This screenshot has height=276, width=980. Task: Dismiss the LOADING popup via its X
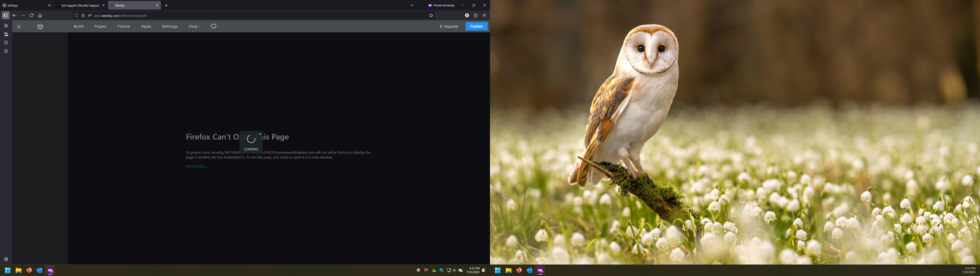[x=260, y=134]
